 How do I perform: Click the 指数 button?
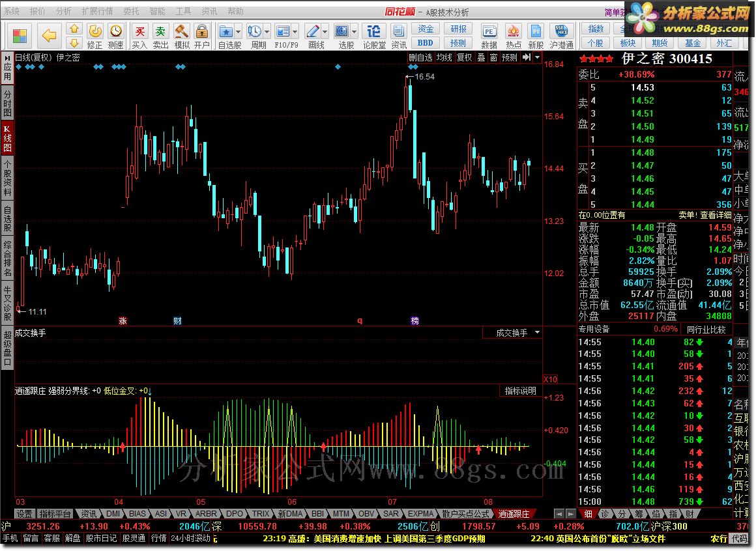pyautogui.click(x=596, y=29)
